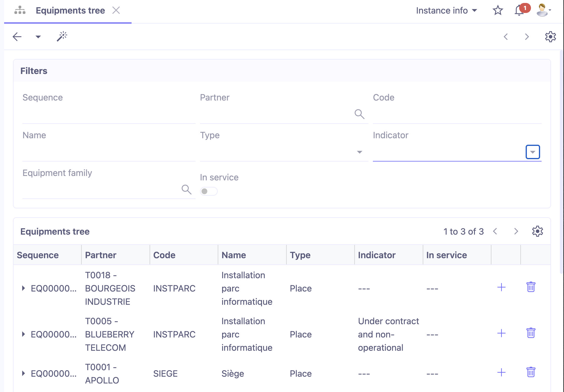Close the Equipments tree tab
Screen dimensions: 564x392
[x=116, y=10]
